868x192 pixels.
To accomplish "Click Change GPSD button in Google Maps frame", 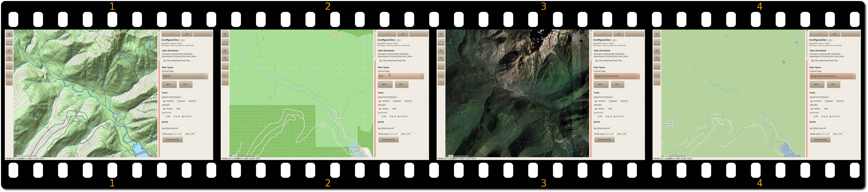I will [x=821, y=140].
